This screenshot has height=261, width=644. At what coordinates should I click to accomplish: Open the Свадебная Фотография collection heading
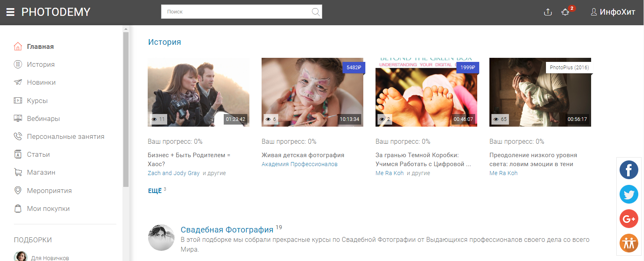coord(227,230)
